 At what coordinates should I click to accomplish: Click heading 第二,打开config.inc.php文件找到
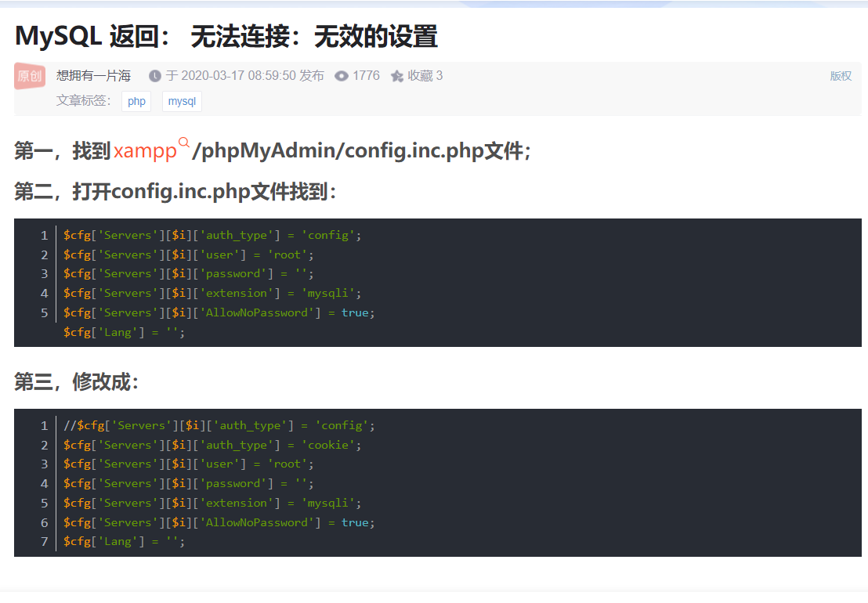(x=175, y=192)
